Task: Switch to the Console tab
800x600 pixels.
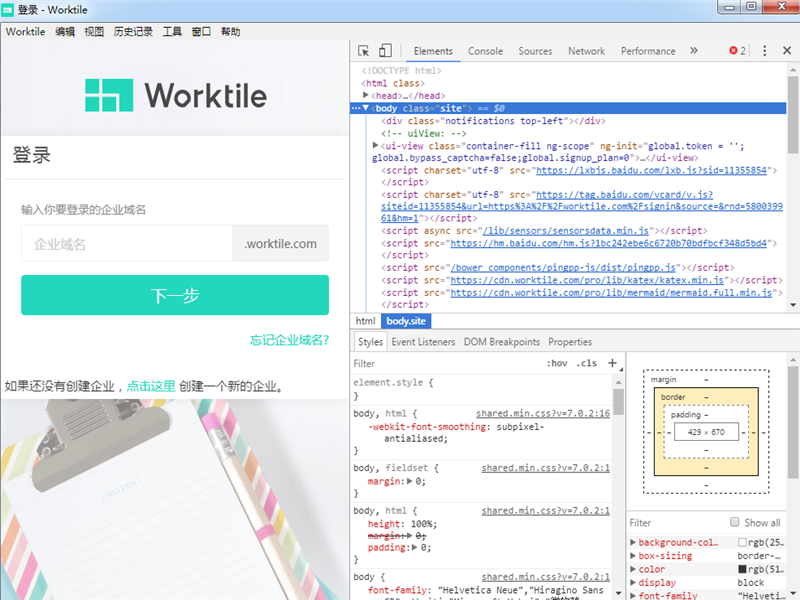Action: click(485, 51)
